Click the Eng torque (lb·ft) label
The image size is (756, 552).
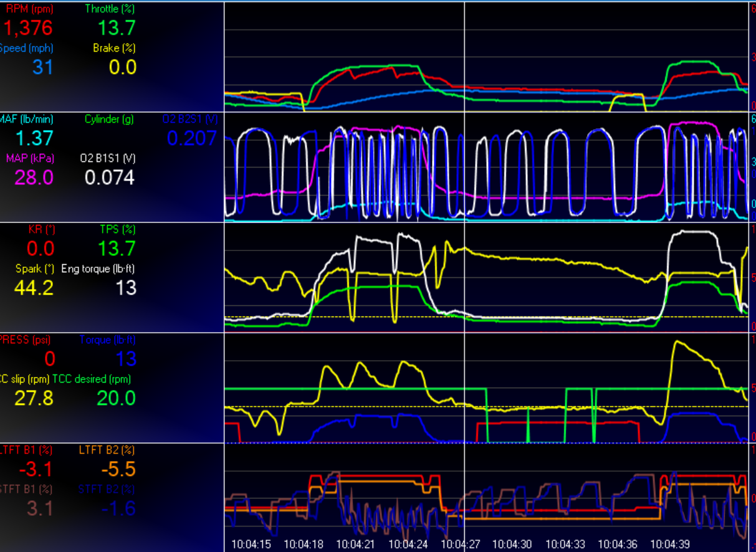(x=98, y=269)
